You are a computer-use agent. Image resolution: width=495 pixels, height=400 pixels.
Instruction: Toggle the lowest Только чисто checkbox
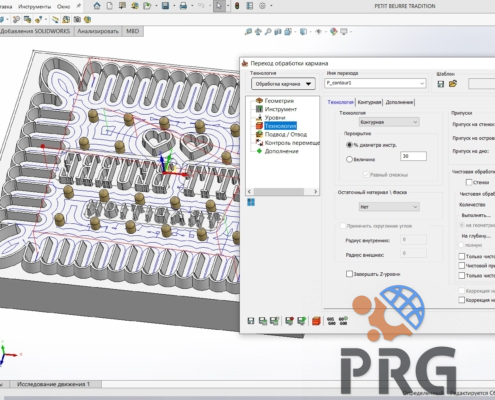(x=462, y=276)
